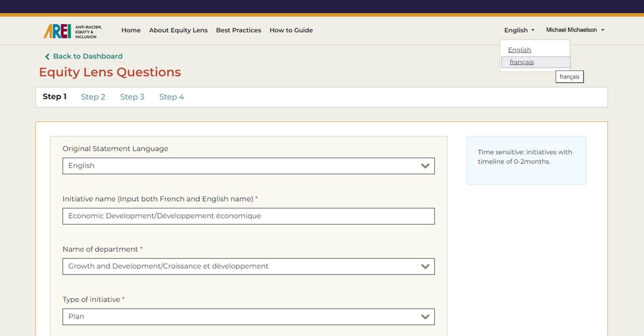Go to the Home page link
This screenshot has width=644, height=336.
point(131,30)
